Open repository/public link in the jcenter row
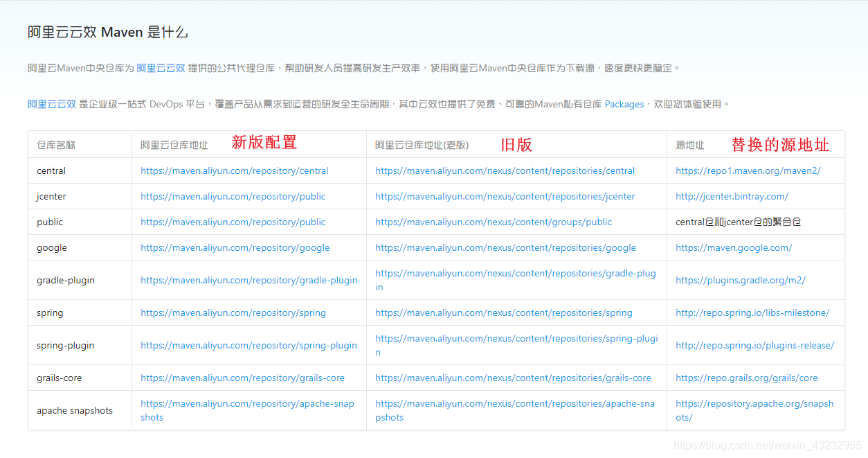 [x=233, y=196]
